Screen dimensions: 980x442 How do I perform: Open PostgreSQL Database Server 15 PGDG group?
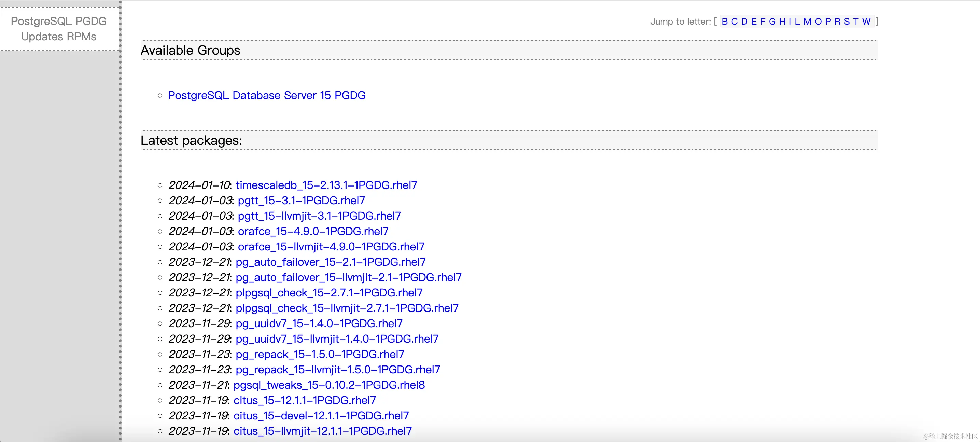click(x=266, y=95)
